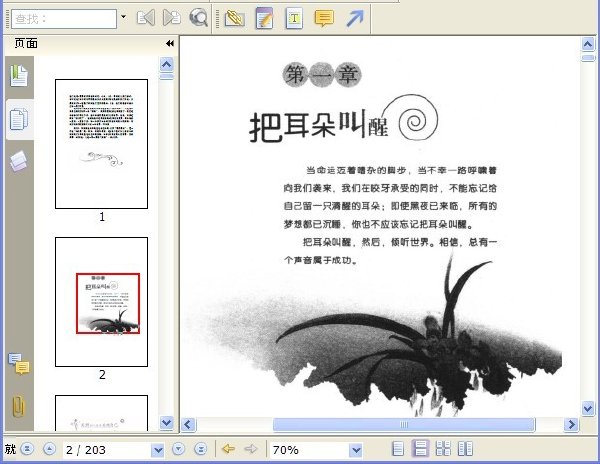The width and height of the screenshot is (600, 464).
Task: Select the note pencil annotation tool
Action: tap(264, 18)
